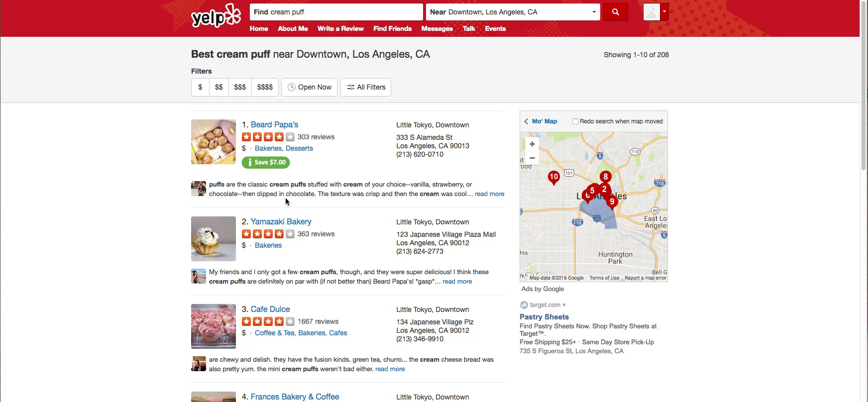
Task: Select map pin number 10
Action: (x=553, y=178)
